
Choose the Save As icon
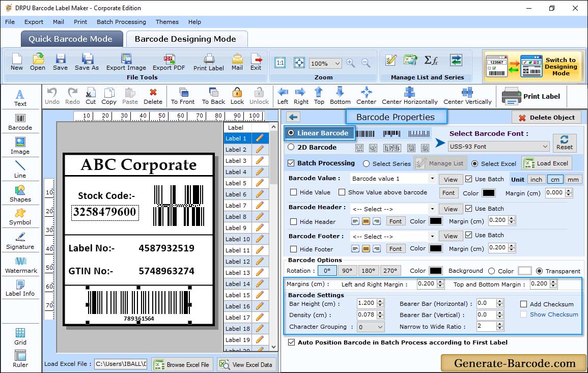87,59
